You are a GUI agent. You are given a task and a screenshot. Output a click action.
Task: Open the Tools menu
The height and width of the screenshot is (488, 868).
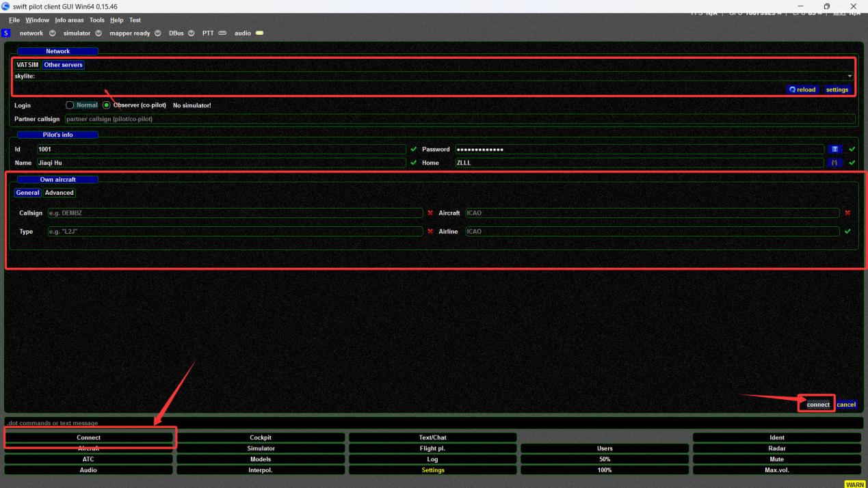97,21
